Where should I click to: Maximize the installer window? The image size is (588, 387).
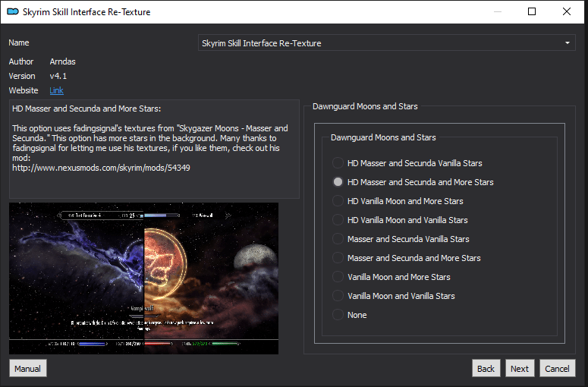click(532, 11)
